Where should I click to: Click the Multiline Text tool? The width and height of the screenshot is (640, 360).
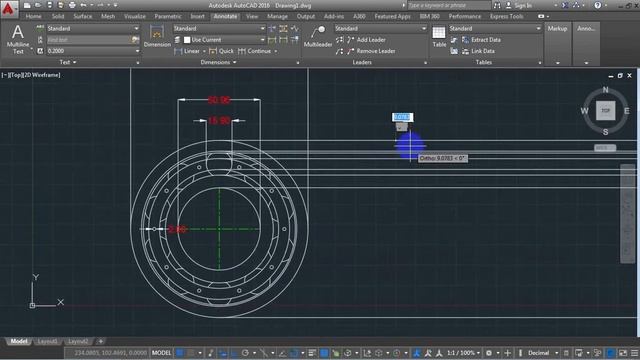18,40
